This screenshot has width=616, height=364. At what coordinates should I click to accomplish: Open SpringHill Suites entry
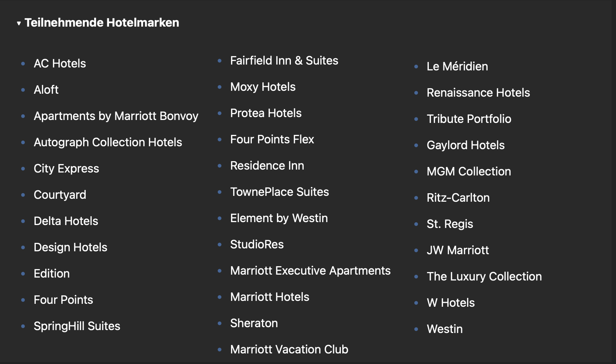pos(77,326)
